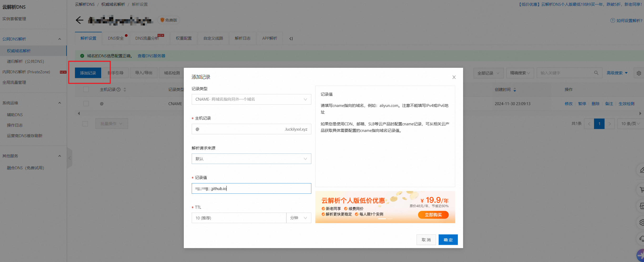Collapse the 其他服务 sidebar section

60,156
